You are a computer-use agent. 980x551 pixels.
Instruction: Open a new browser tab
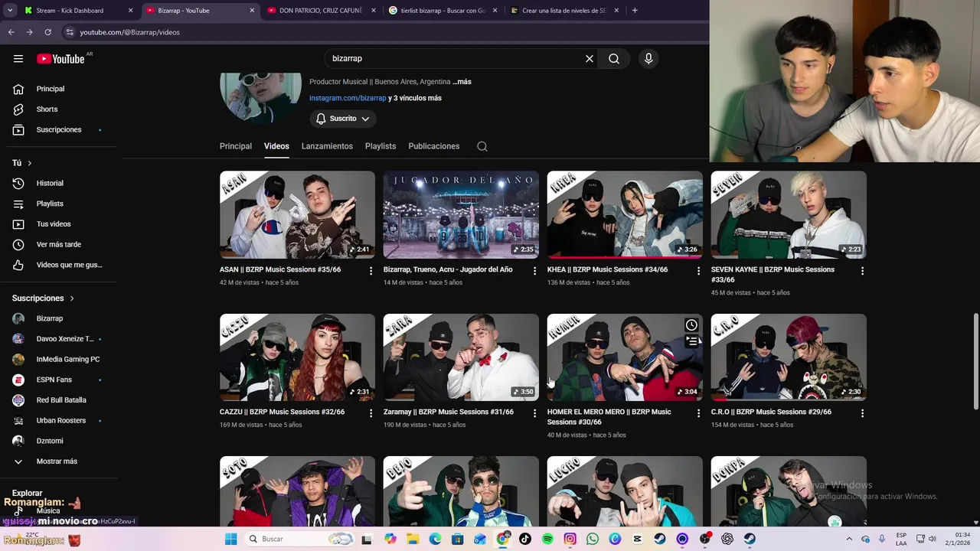(635, 11)
